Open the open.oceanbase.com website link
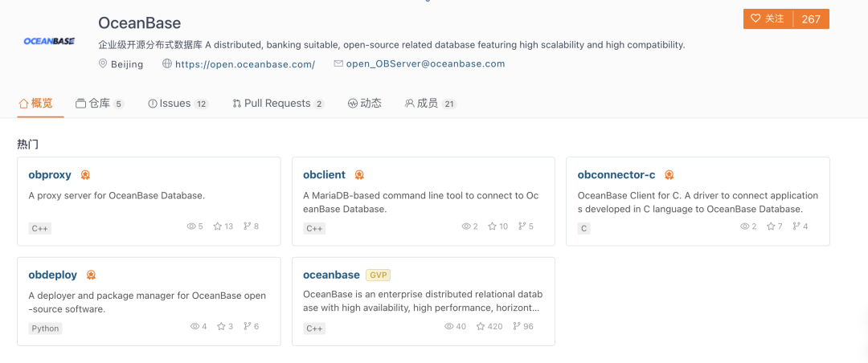The height and width of the screenshot is (363, 868). 244,64
